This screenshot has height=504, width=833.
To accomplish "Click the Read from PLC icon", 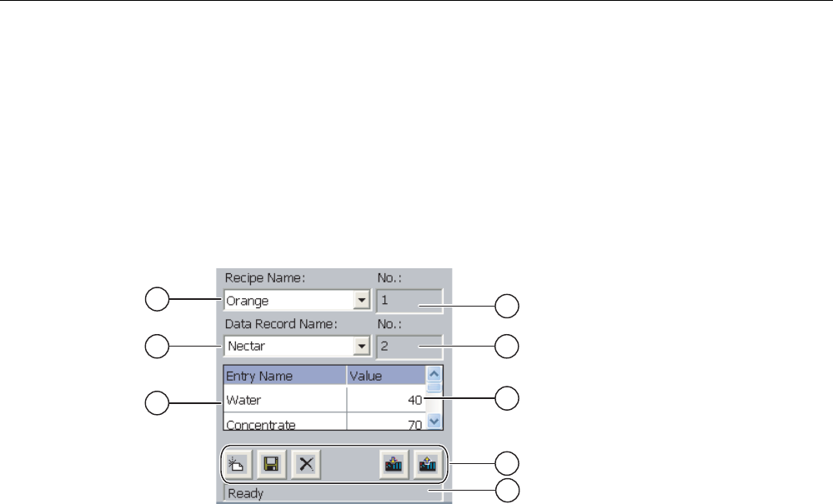I will coord(428,465).
